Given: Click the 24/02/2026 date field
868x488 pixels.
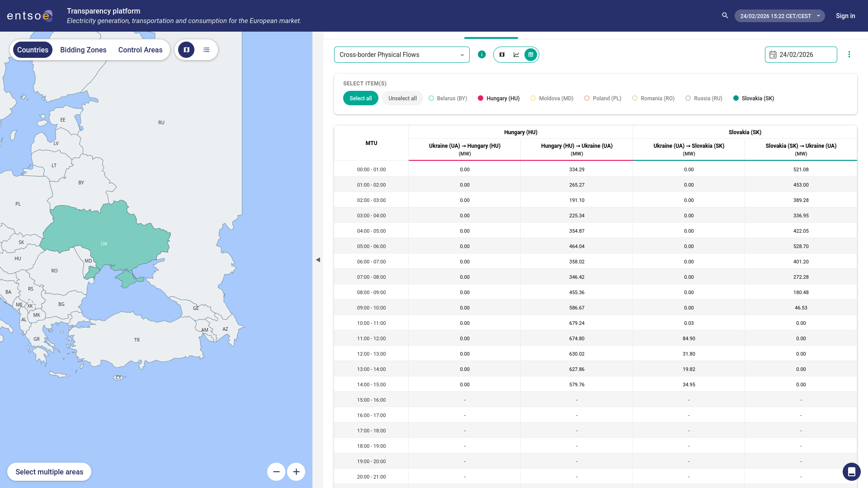Looking at the screenshot, I should 801,55.
